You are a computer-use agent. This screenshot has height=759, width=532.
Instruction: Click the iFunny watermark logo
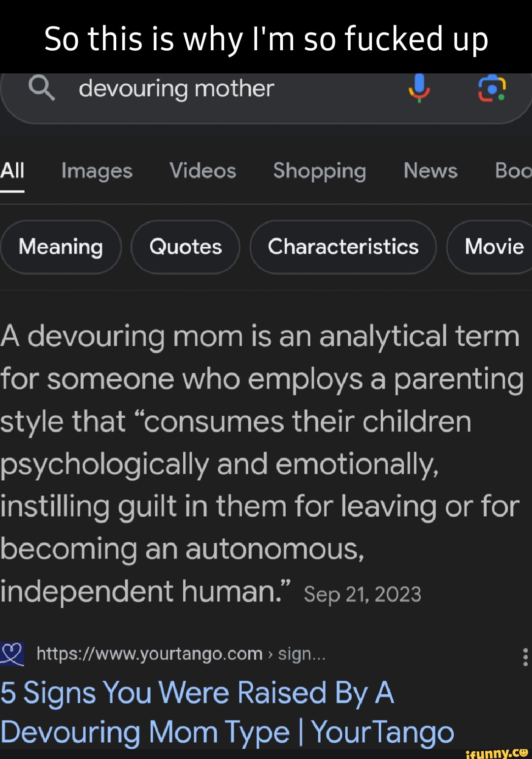[496, 752]
